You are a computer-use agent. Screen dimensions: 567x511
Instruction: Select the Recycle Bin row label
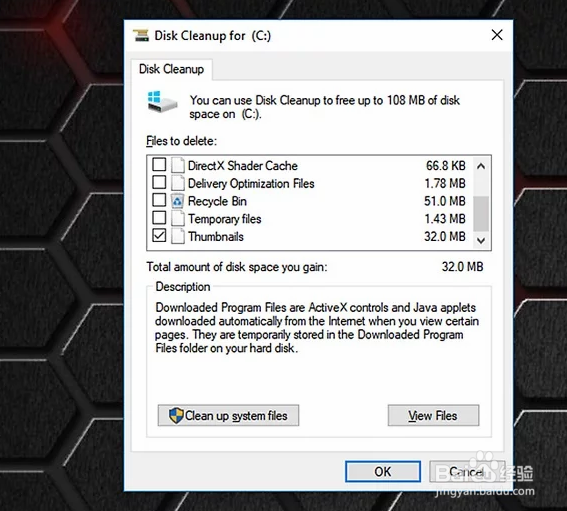(217, 201)
